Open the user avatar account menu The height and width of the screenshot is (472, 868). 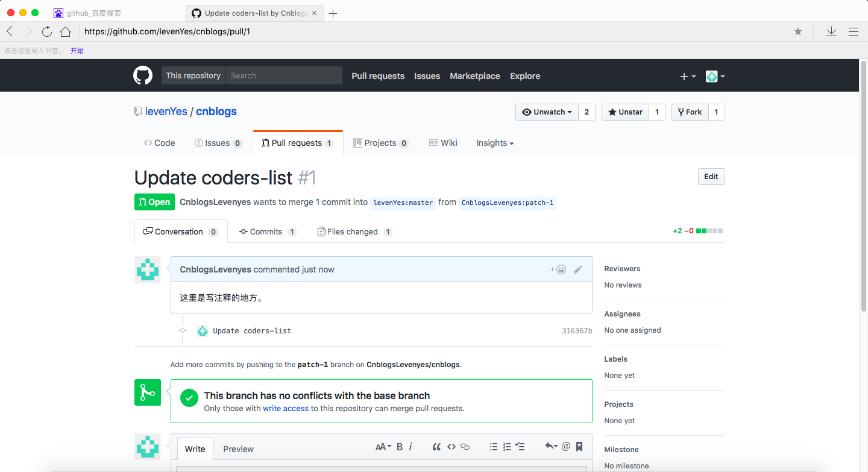click(x=715, y=77)
